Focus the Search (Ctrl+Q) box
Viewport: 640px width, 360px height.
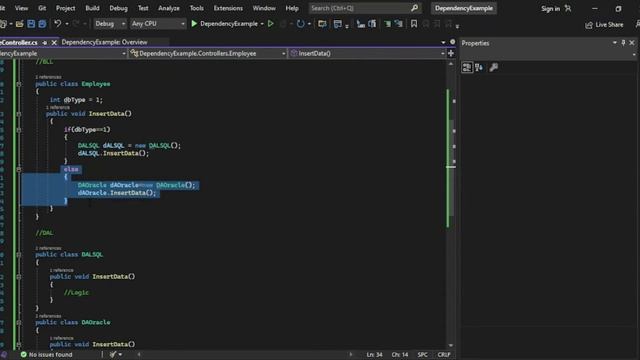pyautogui.click(x=365, y=8)
